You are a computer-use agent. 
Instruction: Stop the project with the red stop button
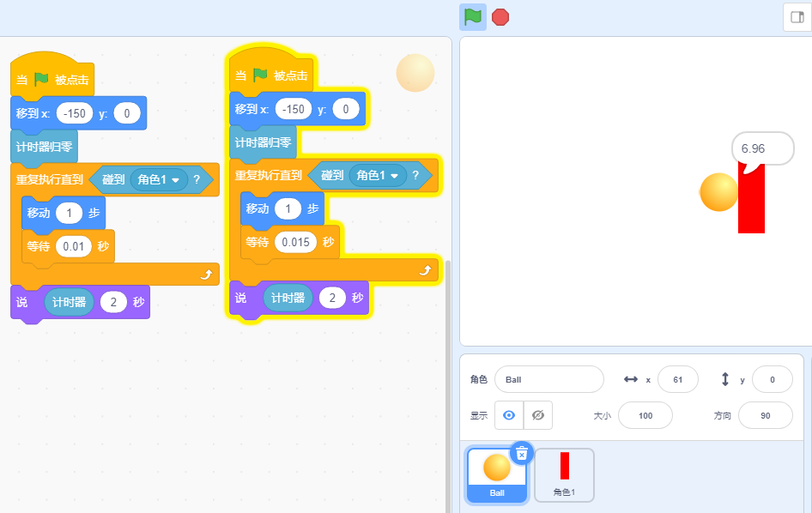point(500,17)
